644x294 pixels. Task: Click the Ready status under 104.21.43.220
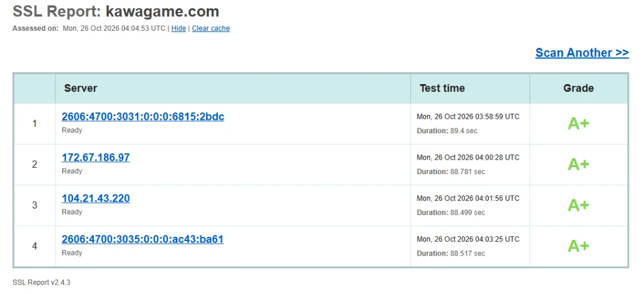(72, 212)
